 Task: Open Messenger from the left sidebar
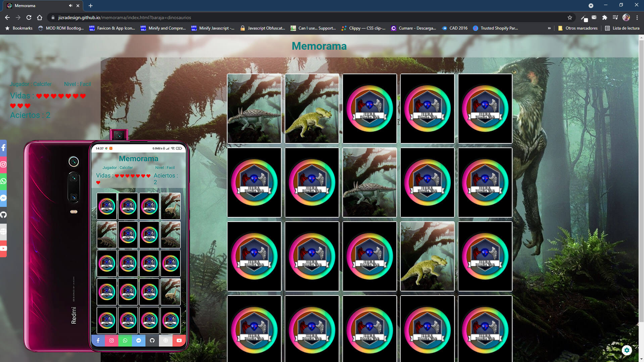click(x=3, y=198)
